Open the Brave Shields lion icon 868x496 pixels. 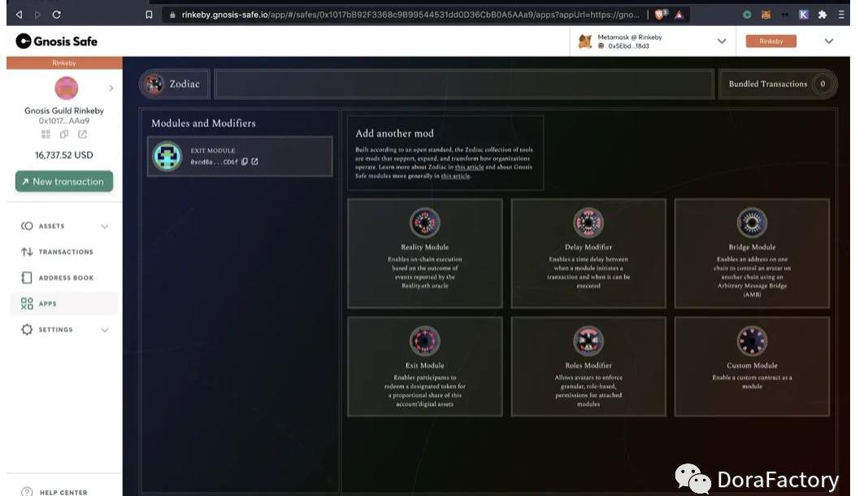pos(660,15)
